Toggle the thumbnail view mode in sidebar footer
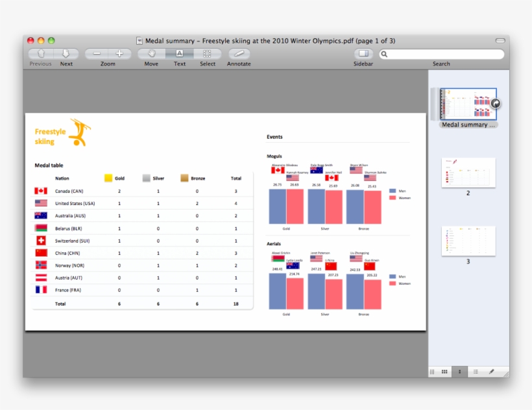532x410 pixels. (x=460, y=372)
